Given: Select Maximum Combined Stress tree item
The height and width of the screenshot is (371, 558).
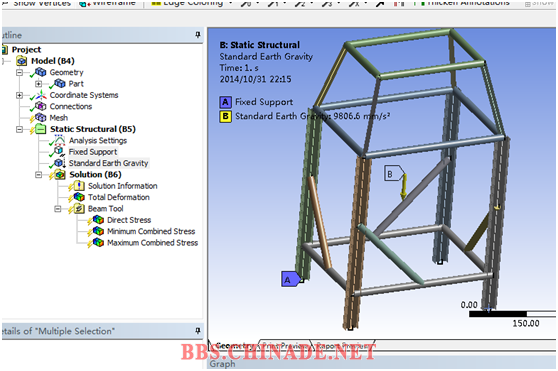Looking at the screenshot, I should coord(152,243).
